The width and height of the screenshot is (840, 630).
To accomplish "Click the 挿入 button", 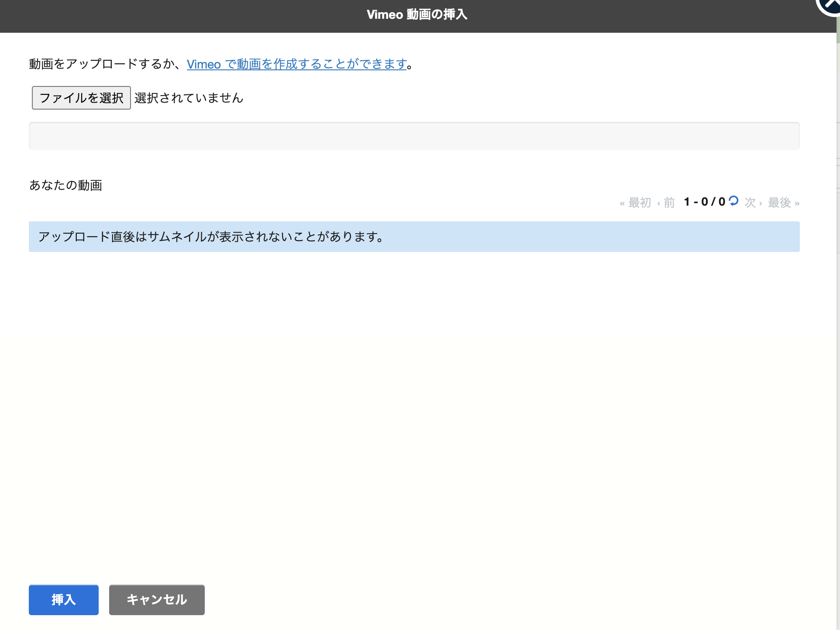I will [x=63, y=599].
